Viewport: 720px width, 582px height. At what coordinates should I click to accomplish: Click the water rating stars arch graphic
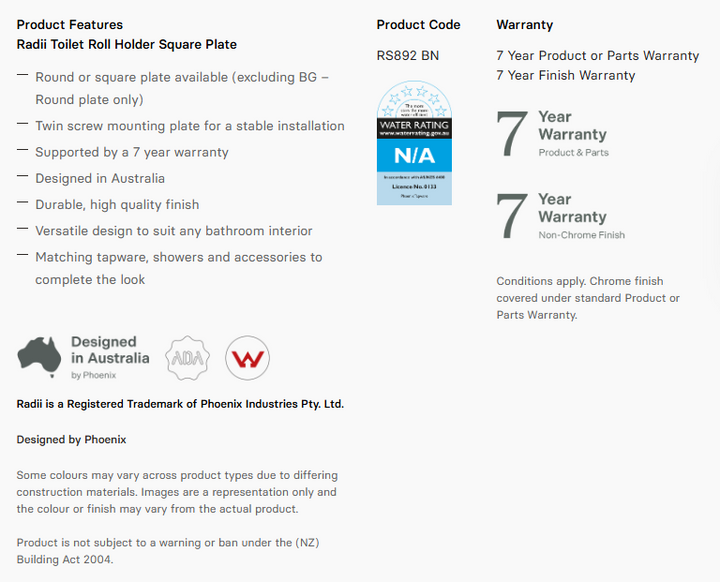414,99
